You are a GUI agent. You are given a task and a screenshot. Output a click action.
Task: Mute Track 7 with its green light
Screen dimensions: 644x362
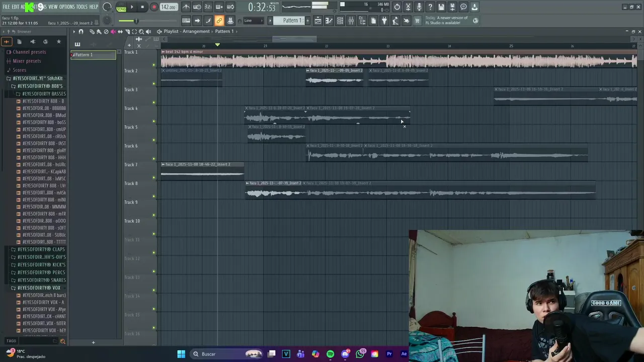(x=154, y=177)
